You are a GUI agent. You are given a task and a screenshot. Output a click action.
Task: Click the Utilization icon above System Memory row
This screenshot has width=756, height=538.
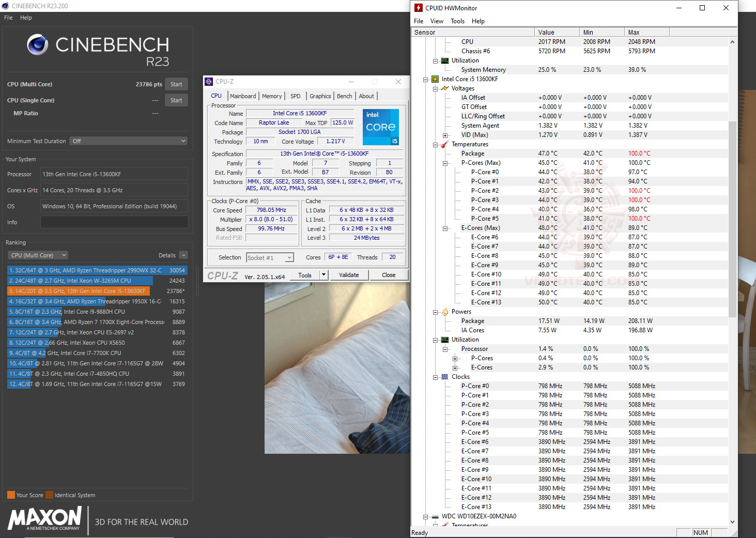(x=445, y=60)
